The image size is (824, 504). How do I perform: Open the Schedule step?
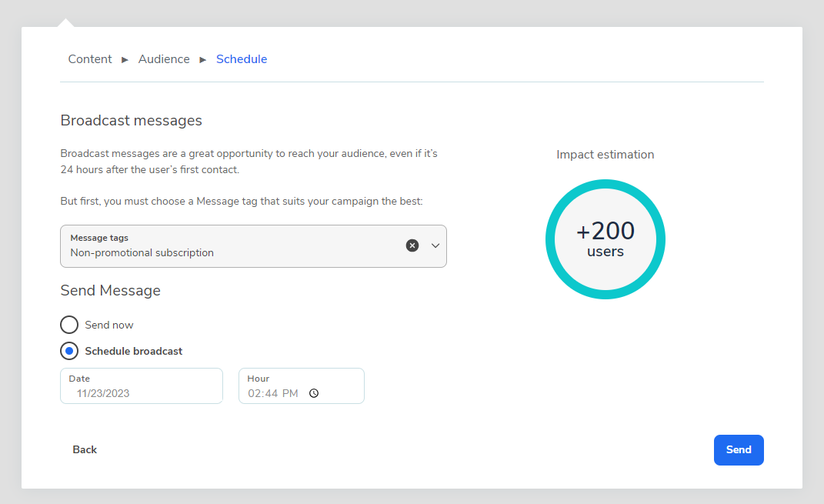pos(242,59)
